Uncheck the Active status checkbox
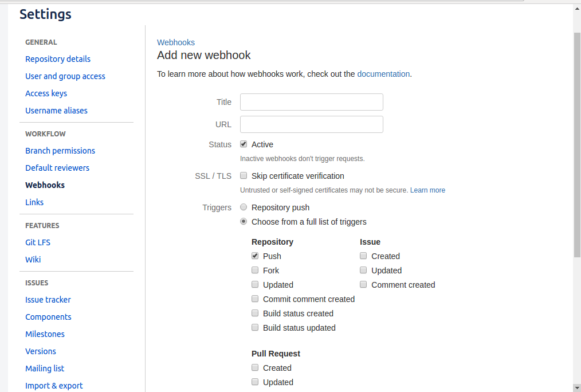The height and width of the screenshot is (392, 581). coord(244,144)
